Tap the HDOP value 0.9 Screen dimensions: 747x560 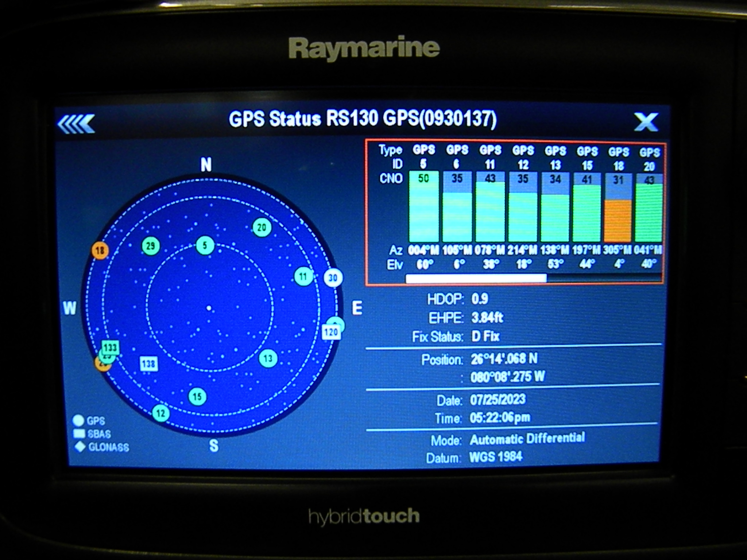480,299
